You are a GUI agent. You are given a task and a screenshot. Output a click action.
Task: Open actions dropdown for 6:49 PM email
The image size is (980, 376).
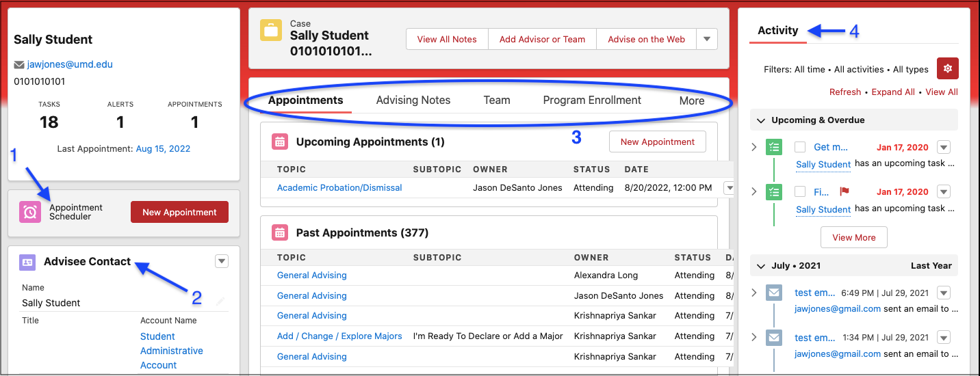click(944, 293)
